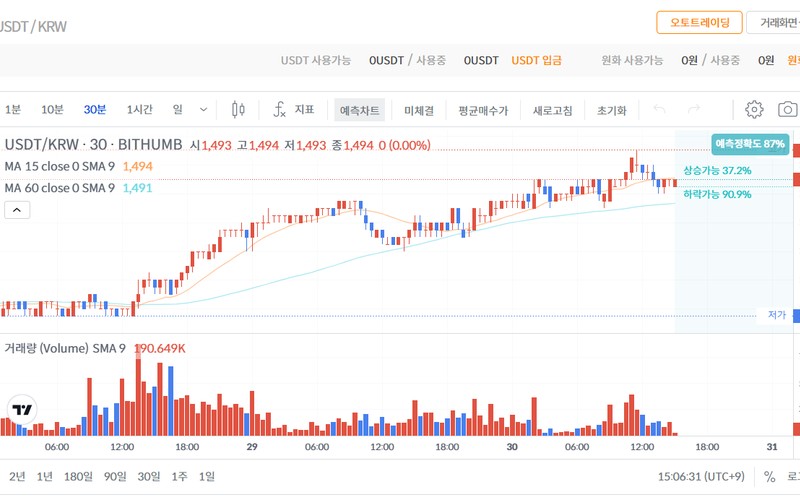Image resolution: width=800 pixels, height=500 pixels.
Task: Click the 30 date marker on time axis
Action: [512, 447]
